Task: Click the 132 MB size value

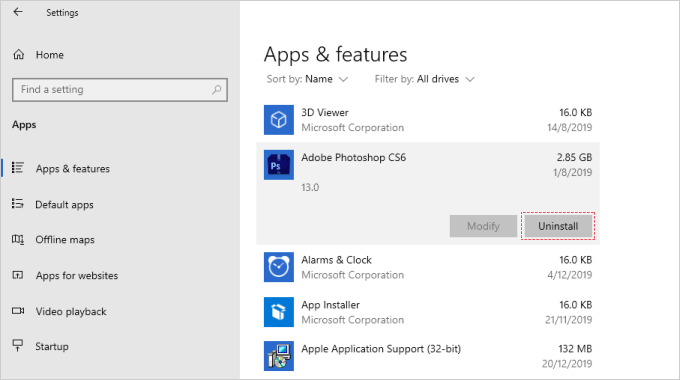Action: pyautogui.click(x=575, y=349)
